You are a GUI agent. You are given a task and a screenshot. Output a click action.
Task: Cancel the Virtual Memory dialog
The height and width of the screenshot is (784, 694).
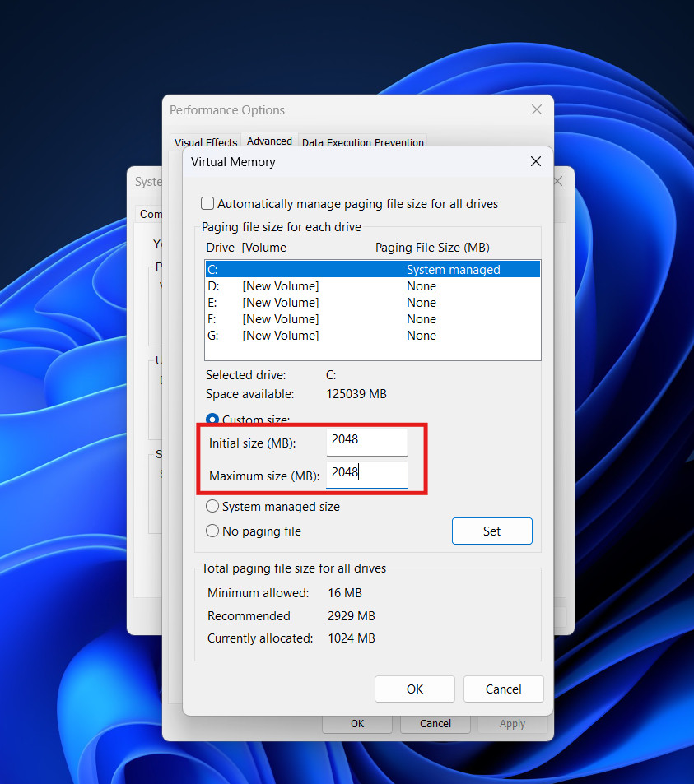coord(503,689)
